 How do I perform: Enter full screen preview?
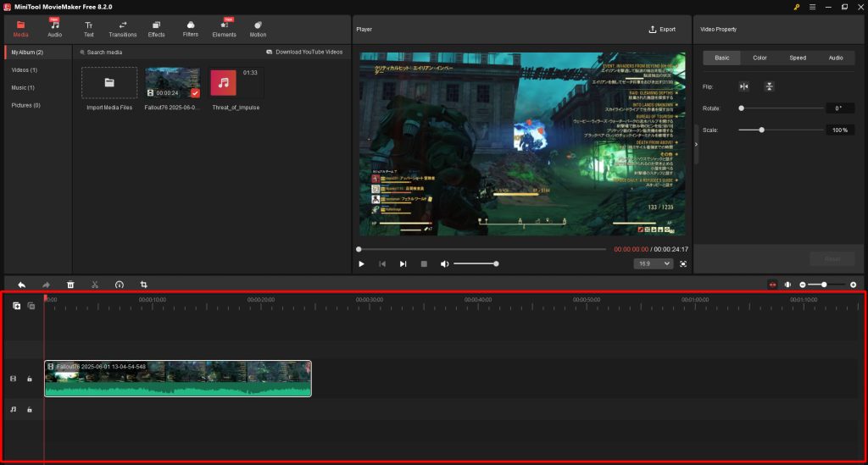click(683, 264)
